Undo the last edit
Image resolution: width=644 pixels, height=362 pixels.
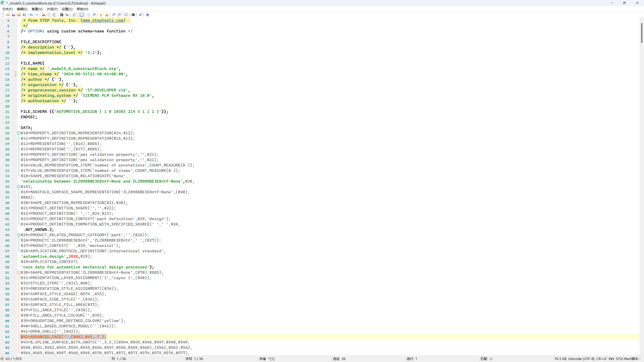[31, 15]
